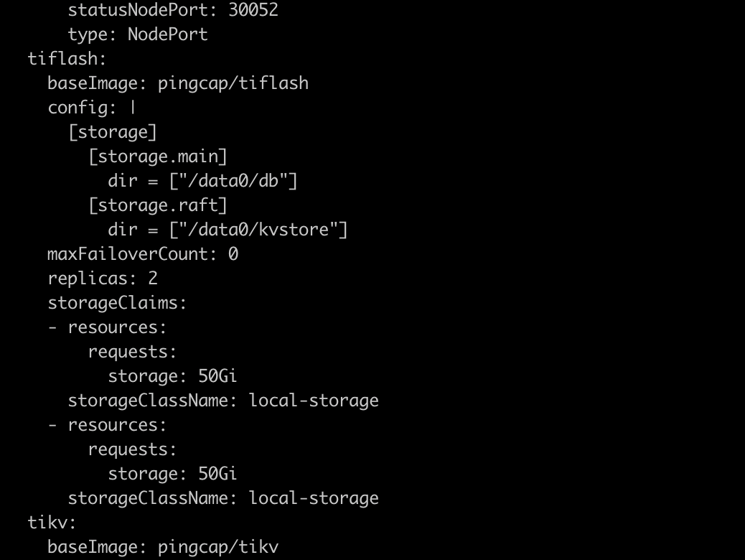Place cursor on [storage.main] header
Screen dimensions: 745x560
click(x=158, y=157)
